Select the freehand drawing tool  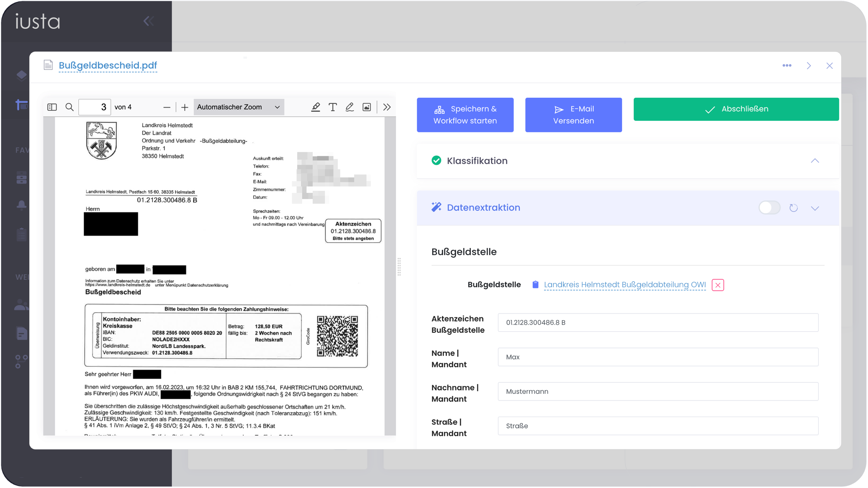pos(349,107)
